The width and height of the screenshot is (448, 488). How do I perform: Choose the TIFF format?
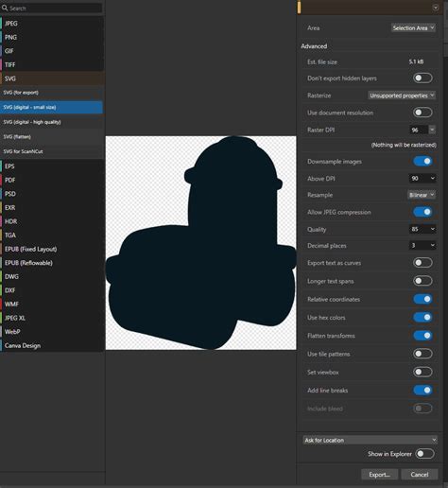(52, 64)
